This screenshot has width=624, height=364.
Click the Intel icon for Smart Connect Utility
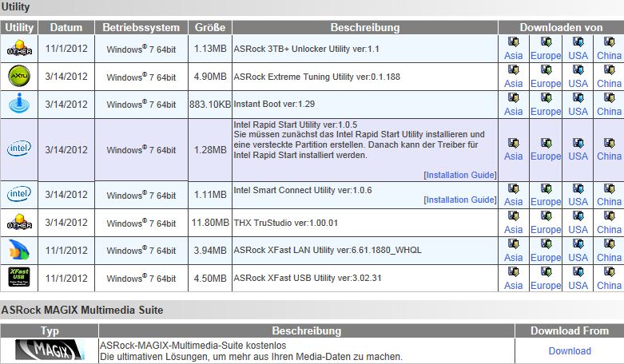(19, 193)
